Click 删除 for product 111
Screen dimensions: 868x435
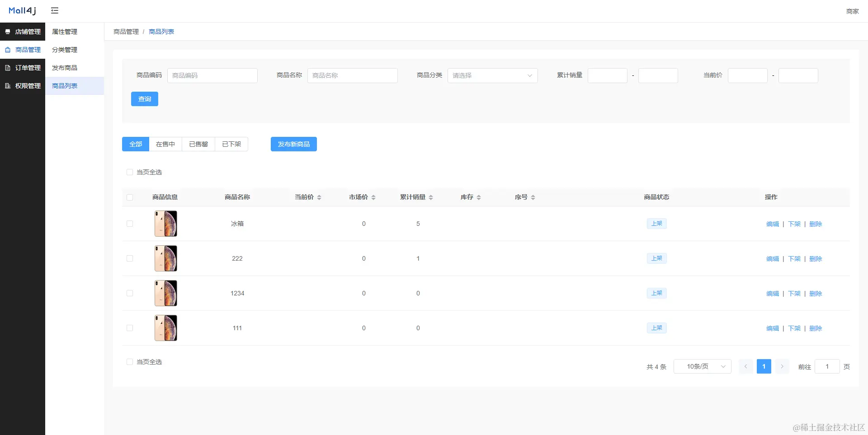click(816, 328)
